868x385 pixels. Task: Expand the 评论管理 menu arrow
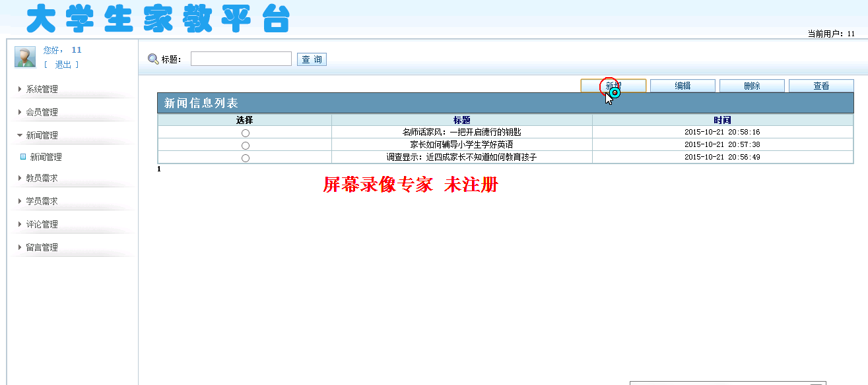click(20, 224)
